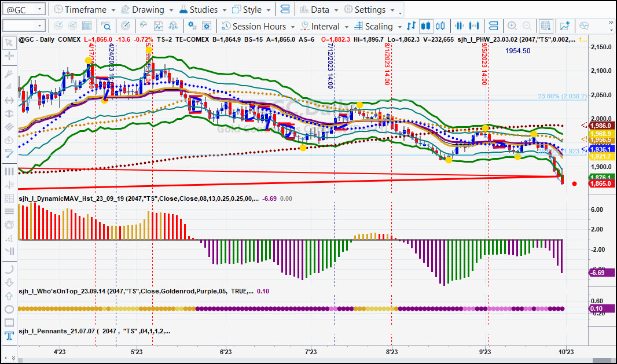
Task: Click the stacked subgraphs icon near zoom
Action: (493, 27)
